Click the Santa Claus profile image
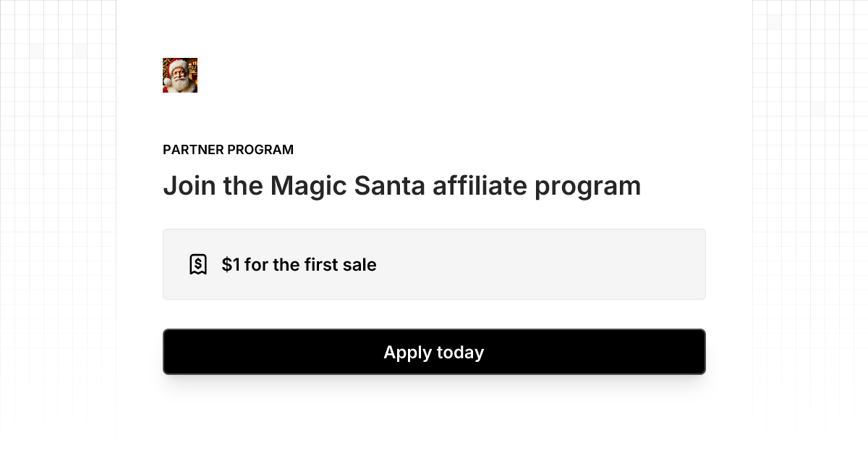 click(x=179, y=75)
